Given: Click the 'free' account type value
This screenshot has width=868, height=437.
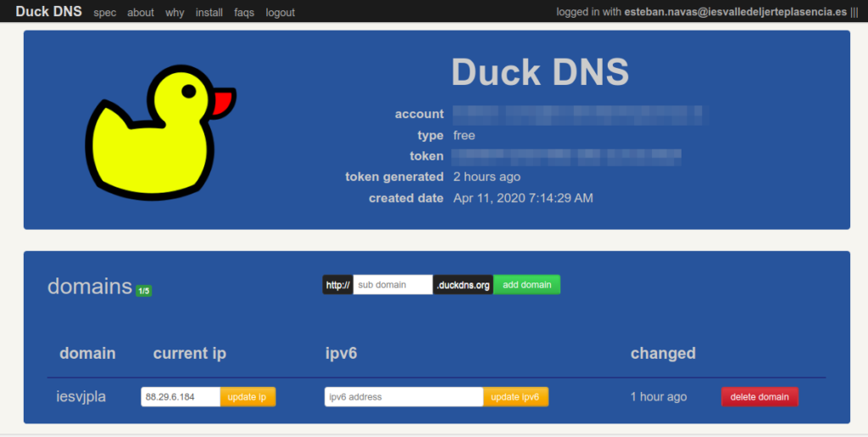Looking at the screenshot, I should [x=464, y=135].
